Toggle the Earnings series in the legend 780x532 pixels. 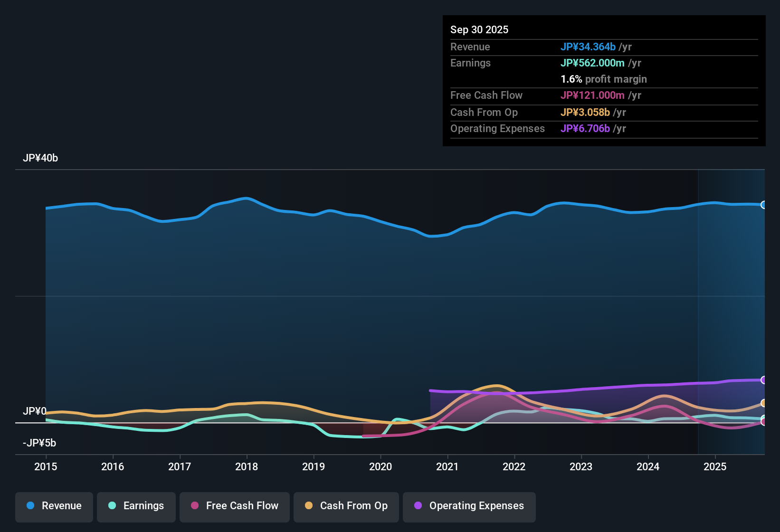(x=136, y=506)
